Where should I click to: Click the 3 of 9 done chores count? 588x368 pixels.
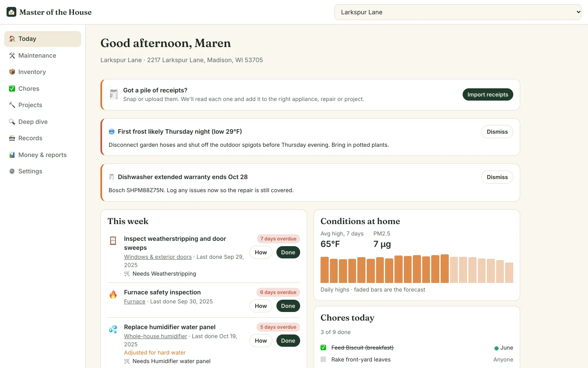[336, 332]
